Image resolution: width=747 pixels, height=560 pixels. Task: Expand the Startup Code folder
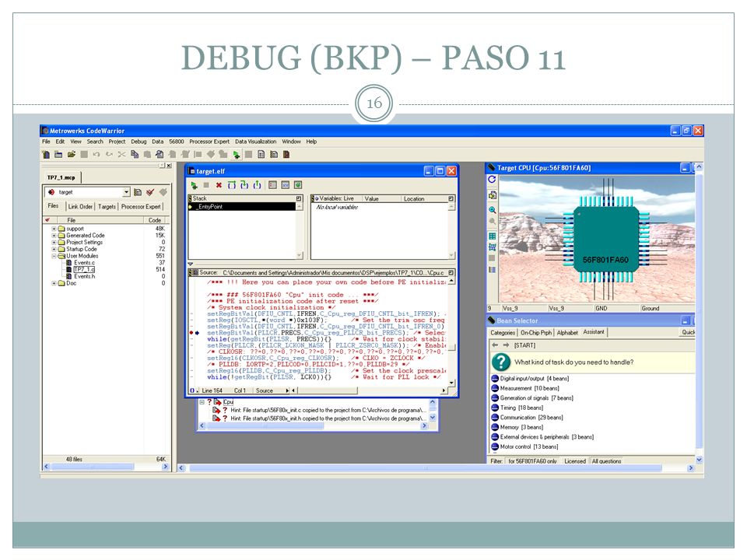[54, 249]
